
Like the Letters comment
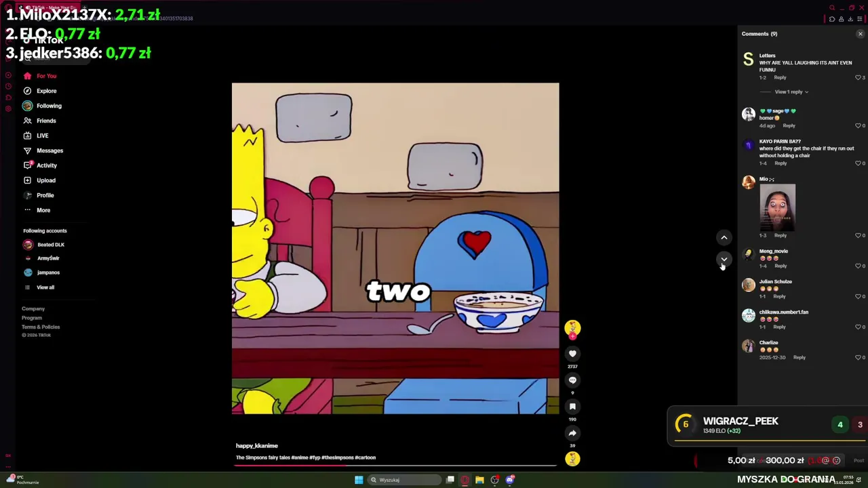coord(859,78)
